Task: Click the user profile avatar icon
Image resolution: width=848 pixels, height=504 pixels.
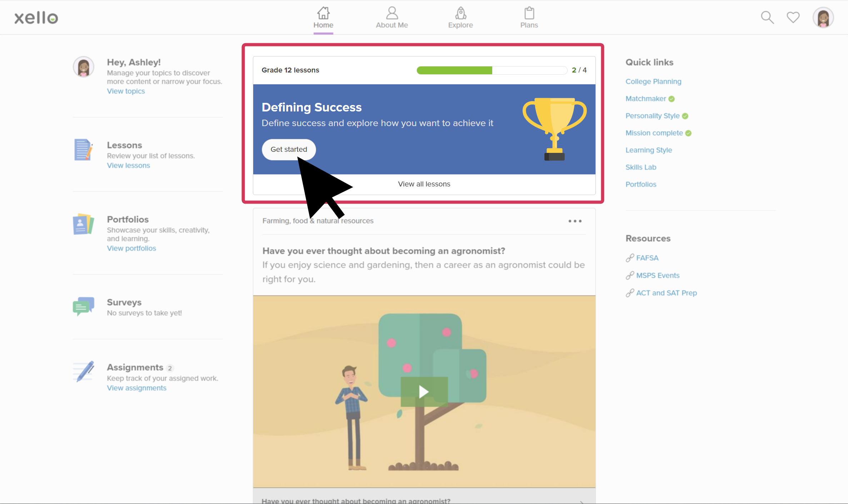Action: (823, 18)
